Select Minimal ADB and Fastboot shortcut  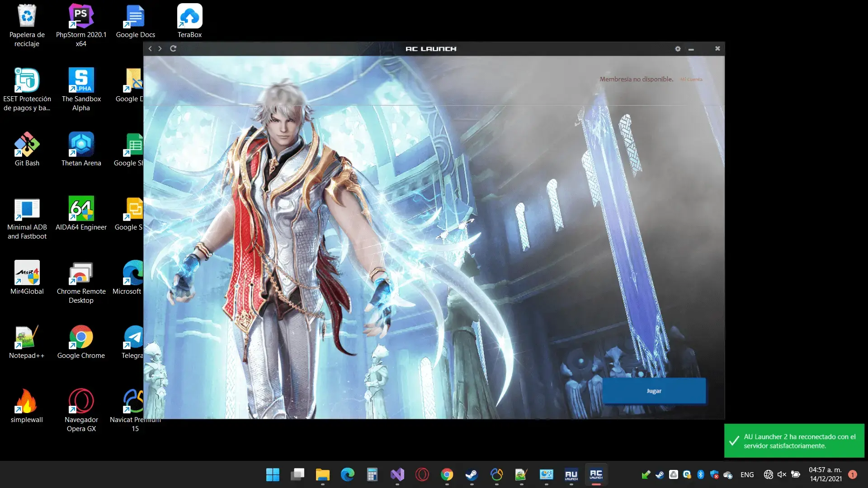coord(27,218)
